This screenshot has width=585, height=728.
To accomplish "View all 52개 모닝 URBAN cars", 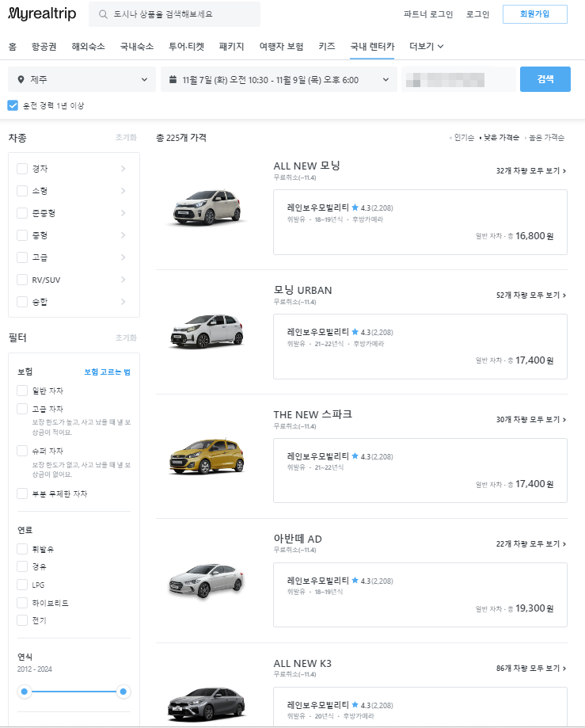I will pos(531,295).
